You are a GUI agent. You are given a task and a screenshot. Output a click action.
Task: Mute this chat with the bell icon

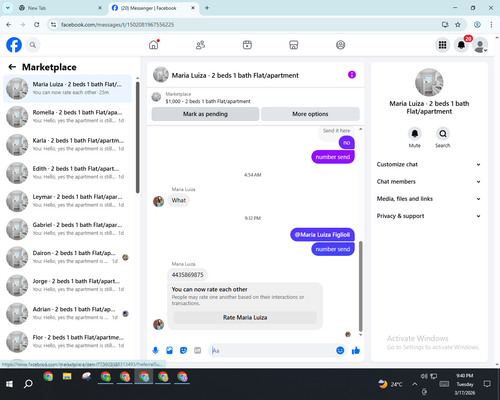(x=415, y=134)
